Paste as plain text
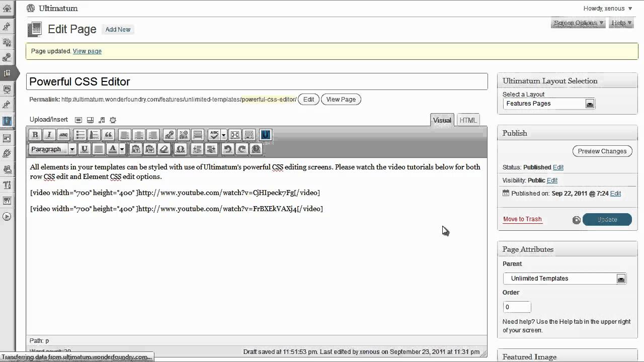 pyautogui.click(x=135, y=149)
